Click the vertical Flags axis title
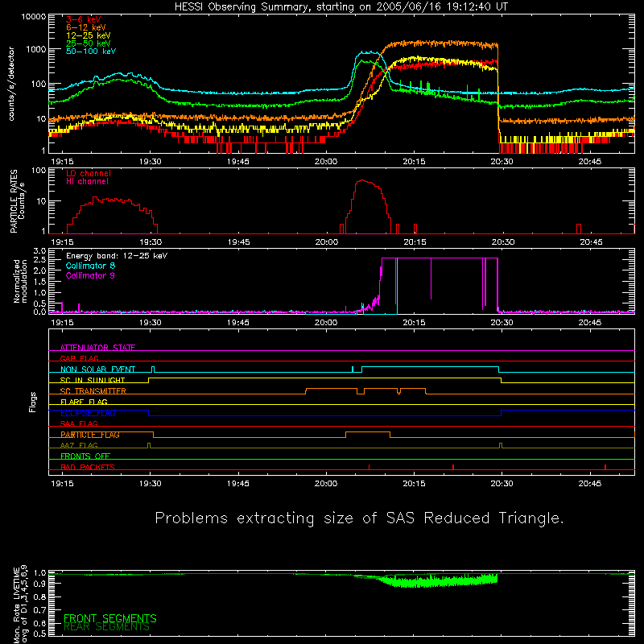Screen dimensions: 644x644 pyautogui.click(x=32, y=402)
